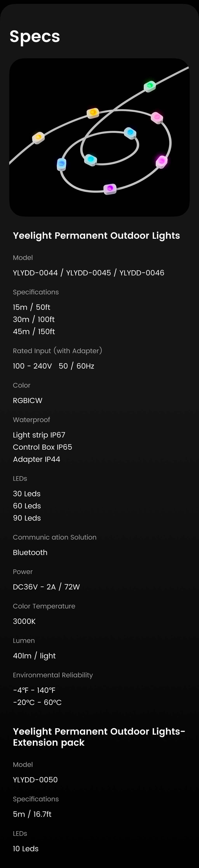Open the LED string light product image
Screen dimensions: 199x868
(x=99, y=137)
